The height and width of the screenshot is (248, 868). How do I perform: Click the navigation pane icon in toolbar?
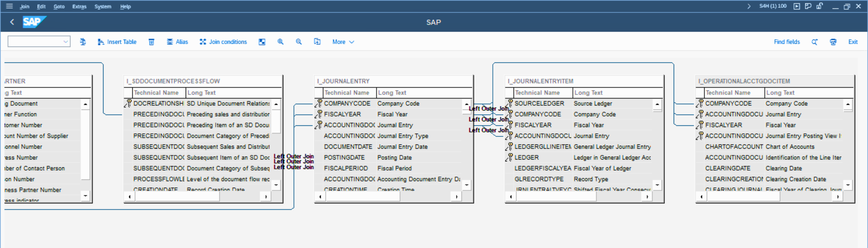(x=262, y=42)
